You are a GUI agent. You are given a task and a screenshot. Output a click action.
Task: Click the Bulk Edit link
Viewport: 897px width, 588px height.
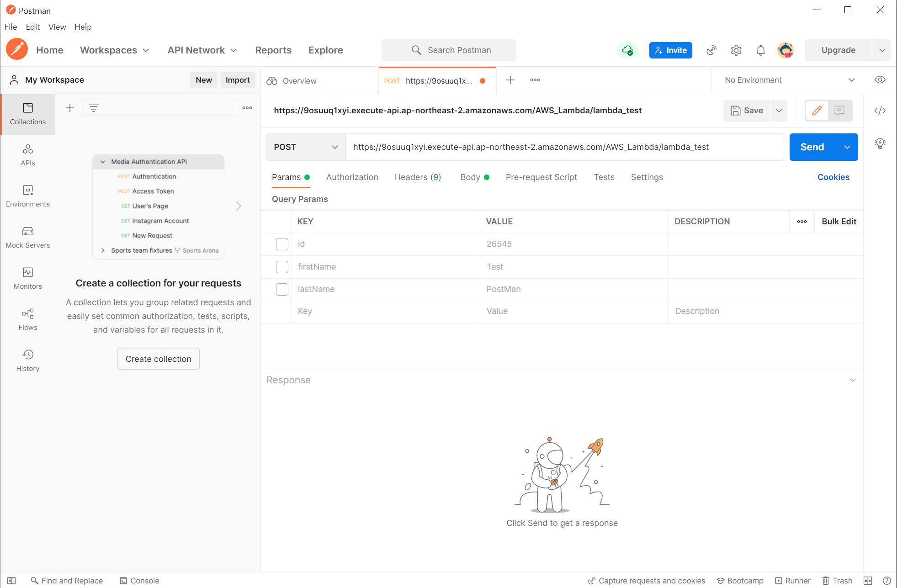click(839, 222)
